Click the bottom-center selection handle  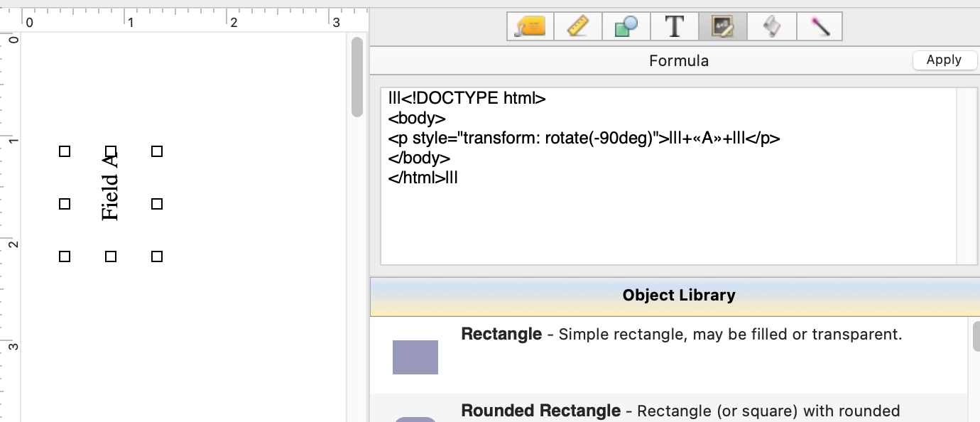click(111, 256)
